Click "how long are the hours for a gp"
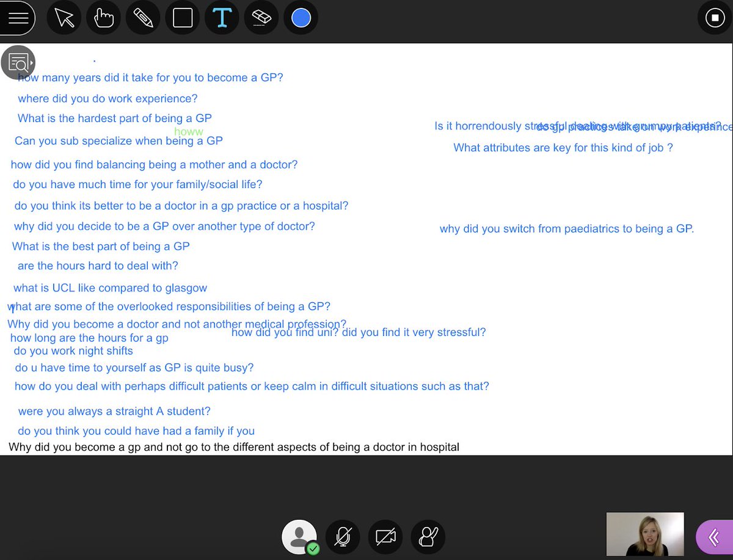This screenshot has width=733, height=560. click(89, 338)
